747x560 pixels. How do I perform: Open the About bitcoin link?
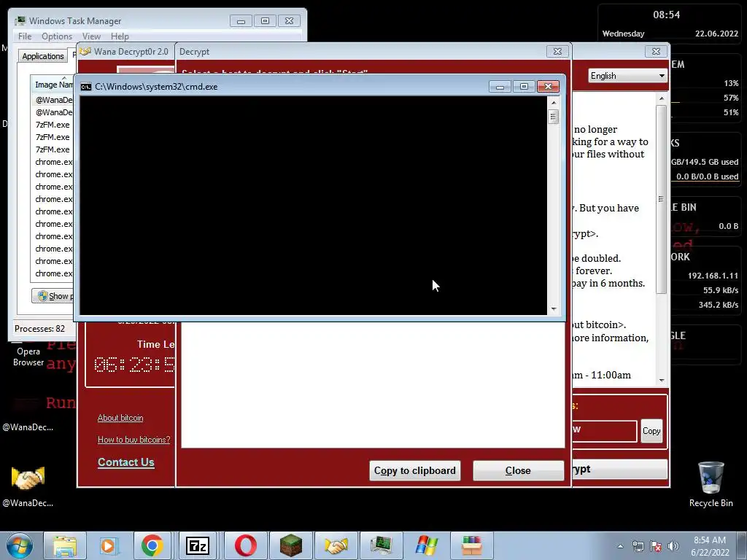[x=120, y=418]
